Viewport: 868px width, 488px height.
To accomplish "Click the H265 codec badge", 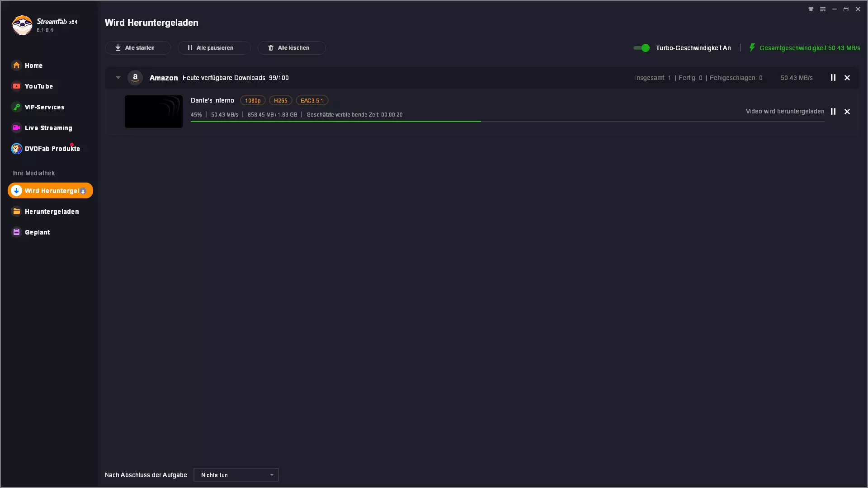I will pos(281,100).
